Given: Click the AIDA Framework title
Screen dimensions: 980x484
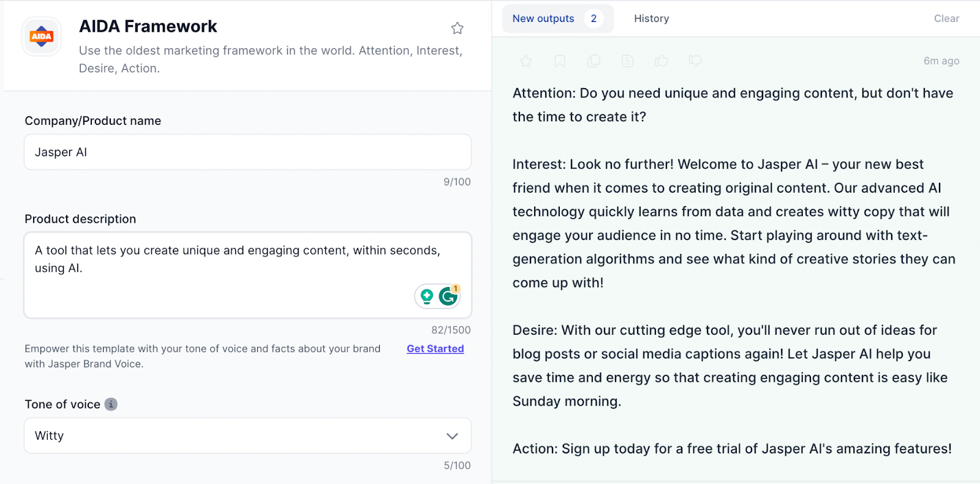Looking at the screenshot, I should (x=148, y=26).
